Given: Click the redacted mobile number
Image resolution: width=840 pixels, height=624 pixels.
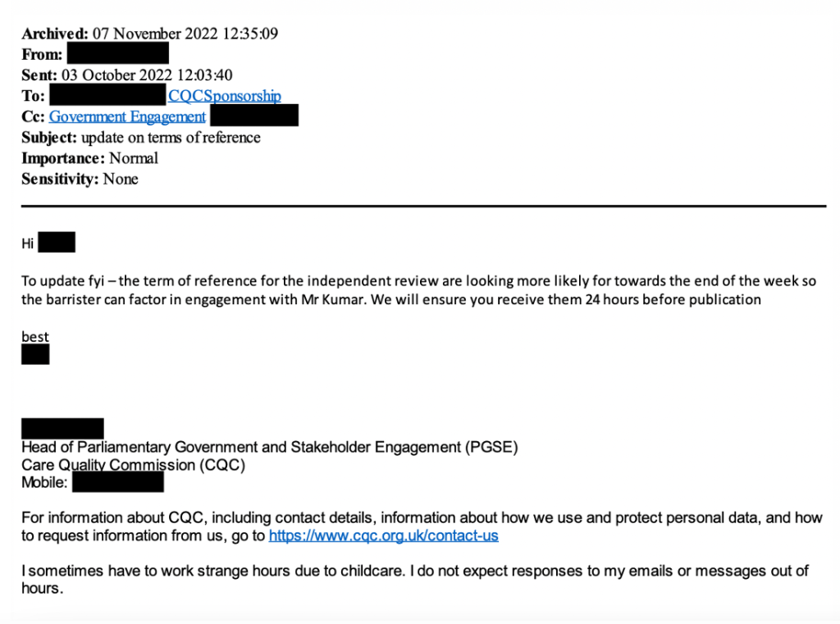Looking at the screenshot, I should click(x=118, y=482).
